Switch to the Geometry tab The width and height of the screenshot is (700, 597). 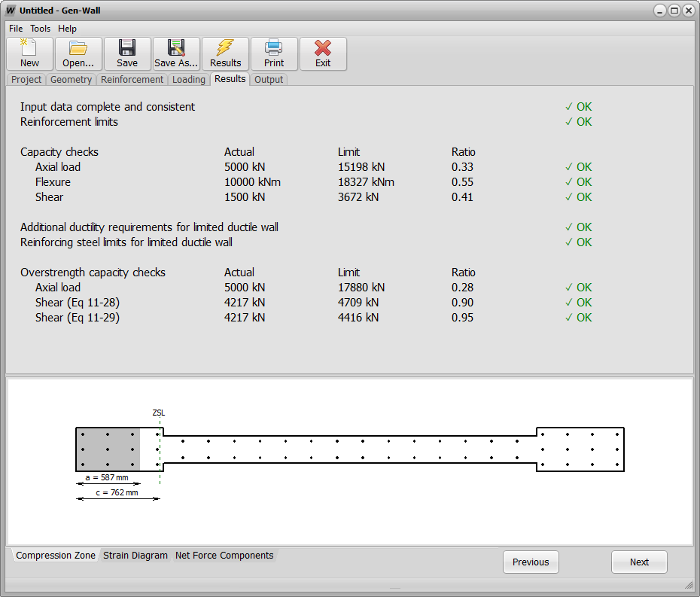71,80
